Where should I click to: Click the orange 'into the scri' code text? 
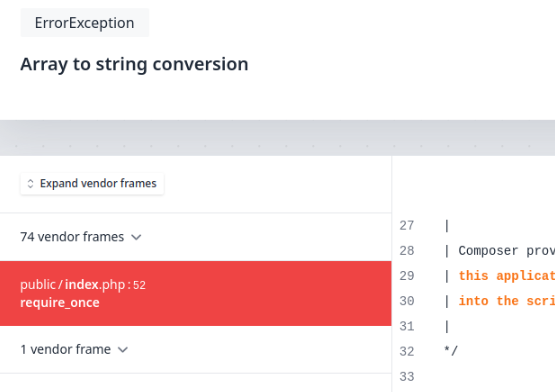[507, 301]
